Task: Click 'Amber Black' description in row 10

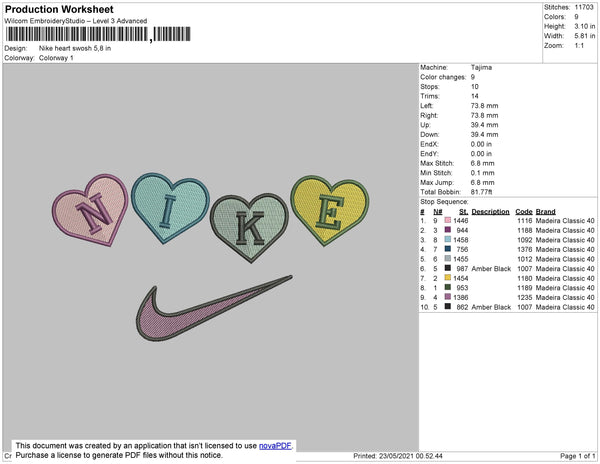Action: click(x=491, y=307)
